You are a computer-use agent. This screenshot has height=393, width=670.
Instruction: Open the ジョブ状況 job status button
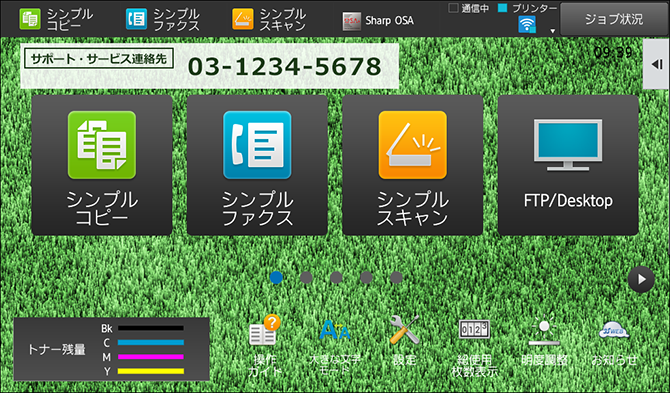614,19
